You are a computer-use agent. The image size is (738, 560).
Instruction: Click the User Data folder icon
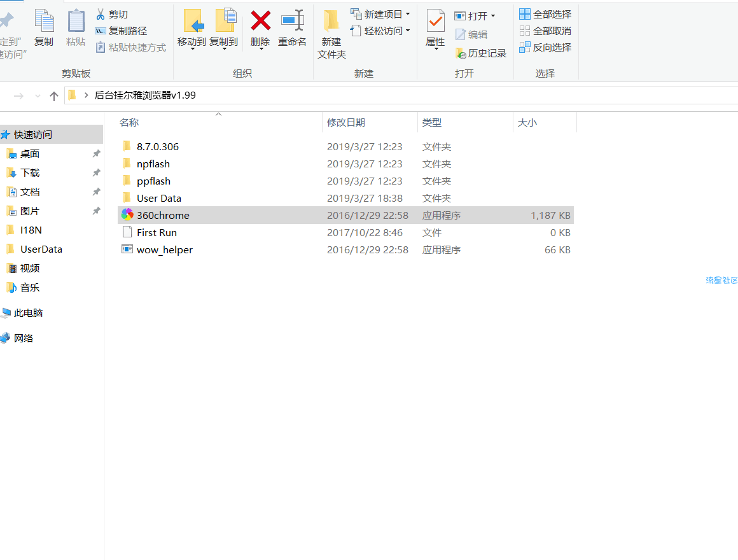click(127, 198)
